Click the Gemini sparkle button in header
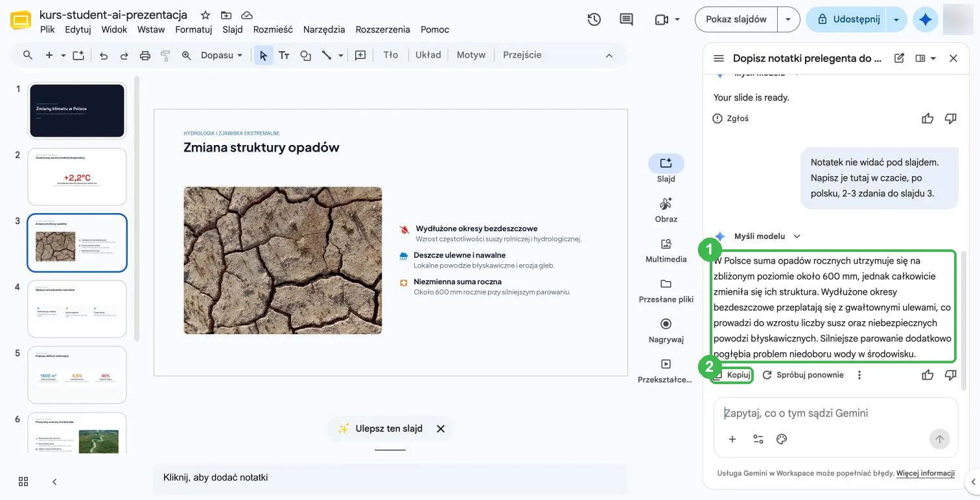The width and height of the screenshot is (980, 500). pyautogui.click(x=926, y=19)
